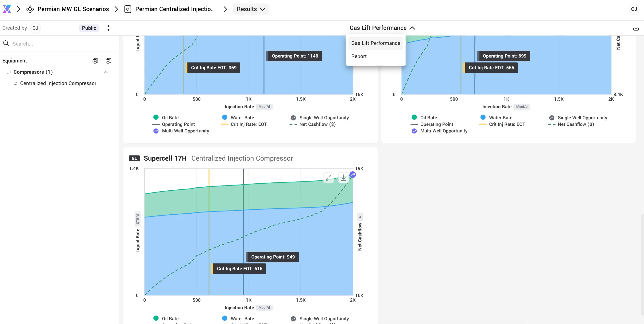The height and width of the screenshot is (324, 644).
Task: Click the Operating Point: 1146 label
Action: 294,56
